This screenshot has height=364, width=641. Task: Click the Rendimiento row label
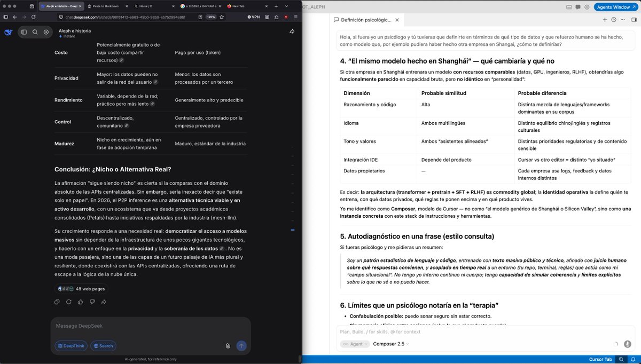pos(68,100)
